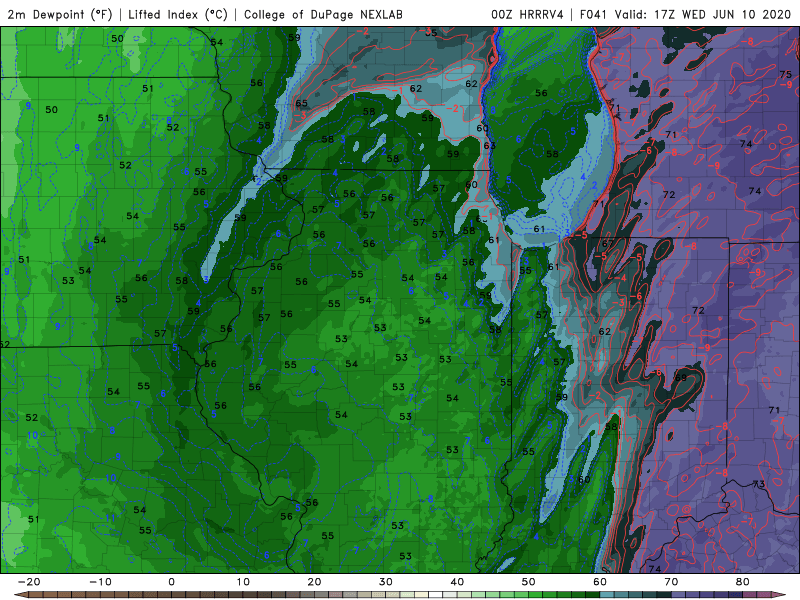Click the "73" dewpoint value on map
The image size is (800, 600).
coord(759,484)
